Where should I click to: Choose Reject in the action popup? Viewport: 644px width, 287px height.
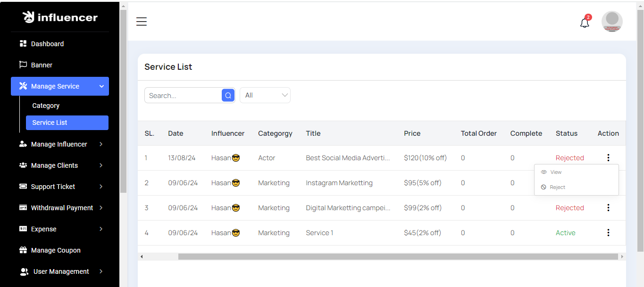pos(557,188)
